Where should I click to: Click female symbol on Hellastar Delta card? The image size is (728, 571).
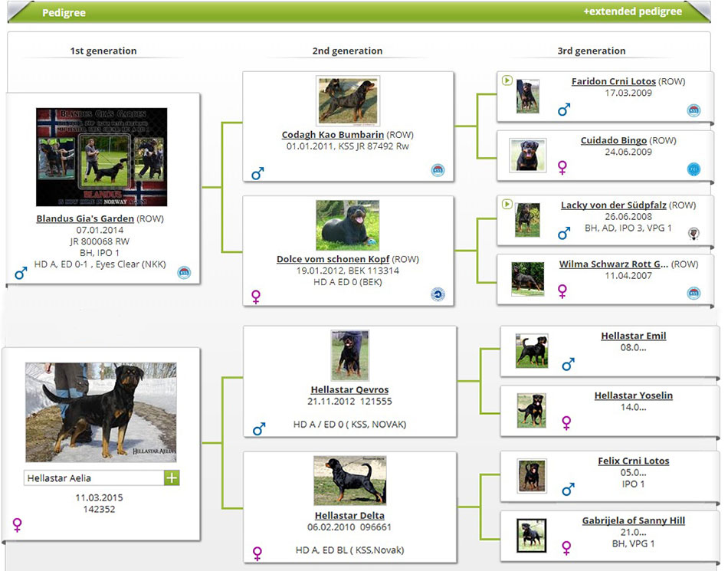click(258, 553)
